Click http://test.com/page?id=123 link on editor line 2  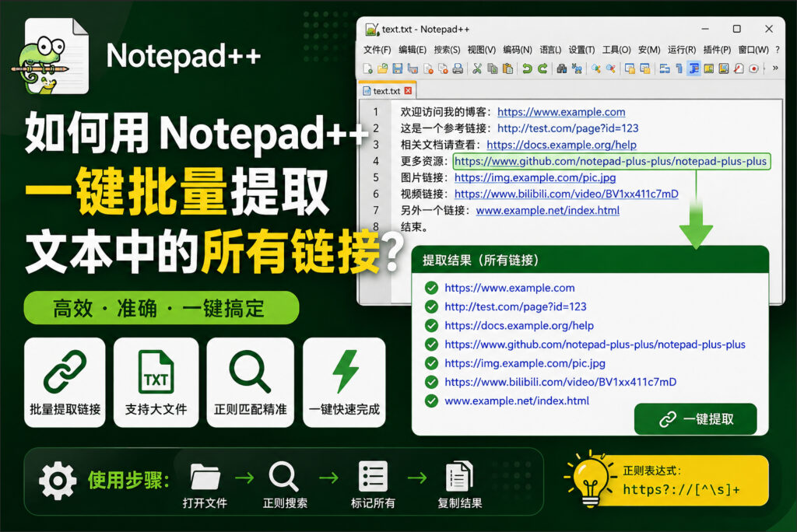pos(567,128)
